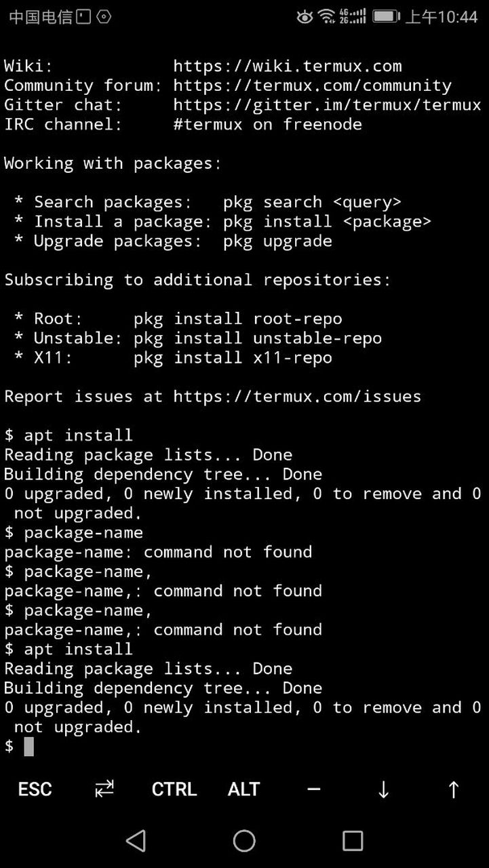Open the wiki.termux.com link
This screenshot has height=868, width=489.
288,66
